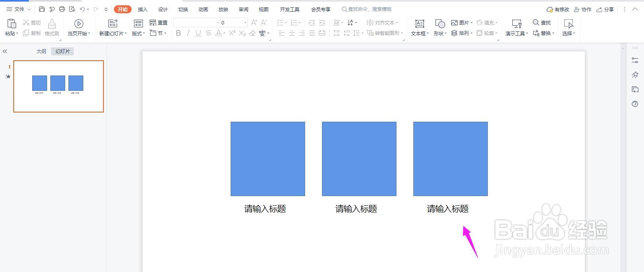Click the Collaborate (协作) button
Screen dimensions: 644x272
pyautogui.click(x=583, y=9)
